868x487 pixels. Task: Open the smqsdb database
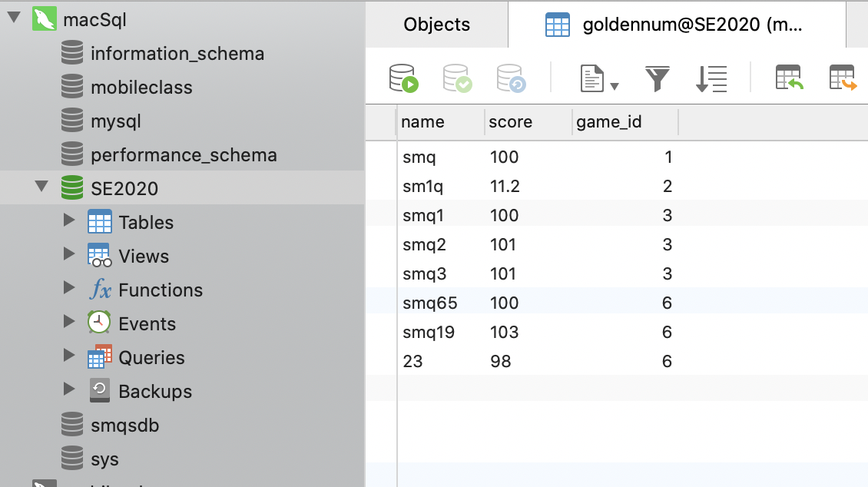point(124,426)
